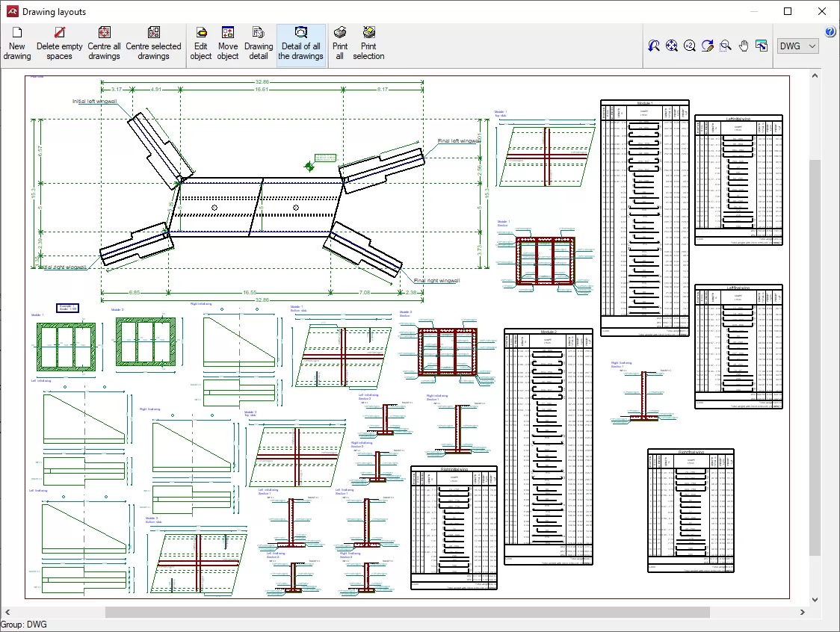The height and width of the screenshot is (632, 840).
Task: Restore the previous zoom view
Action: pyautogui.click(x=654, y=46)
